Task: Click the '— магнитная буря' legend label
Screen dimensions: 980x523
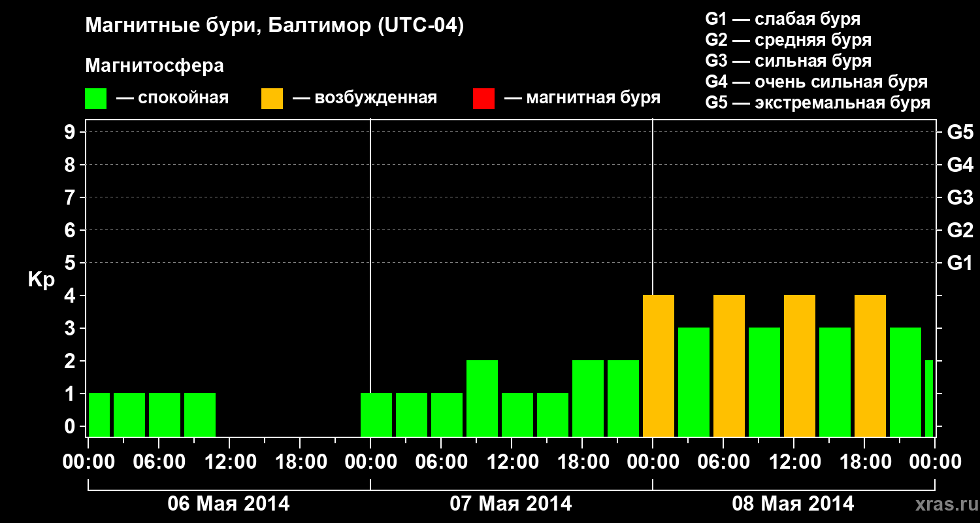Action: (x=582, y=99)
